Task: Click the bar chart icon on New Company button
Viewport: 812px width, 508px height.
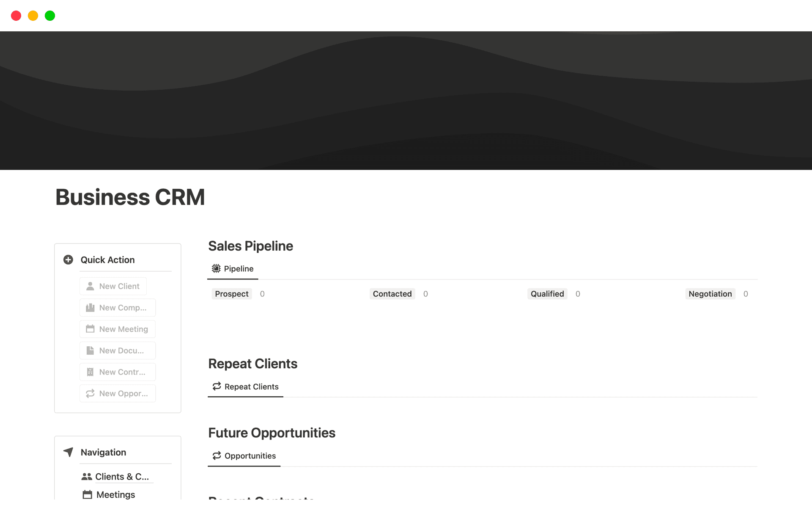Action: point(90,307)
